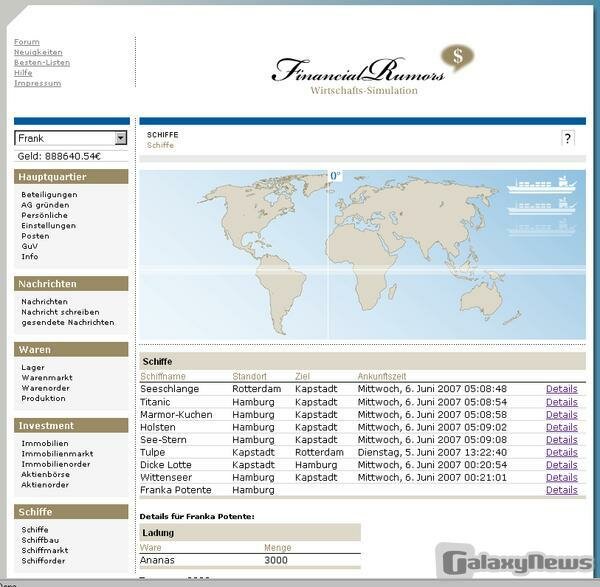600x587 pixels.
Task: Click the Schiffname column header
Action: tap(163, 377)
